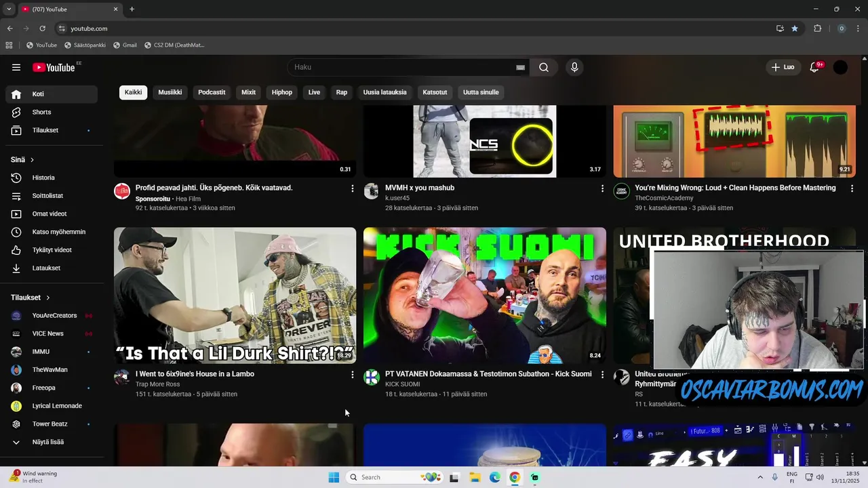Open the YouTube hamburger guide menu
868x488 pixels.
tap(16, 67)
